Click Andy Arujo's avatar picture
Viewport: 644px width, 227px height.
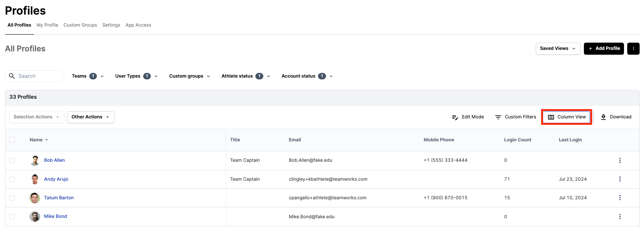(35, 179)
